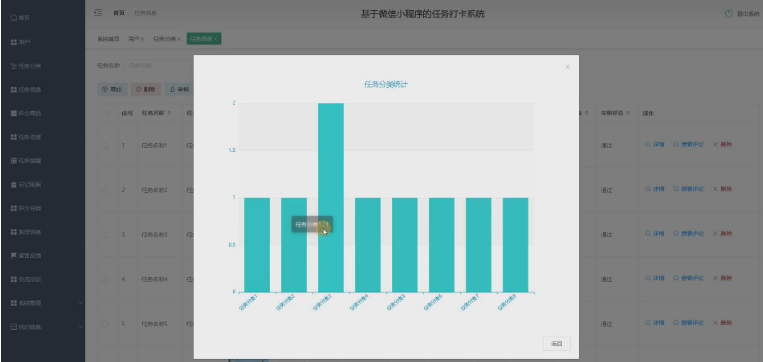Focus the 任务名称 search input
Image resolution: width=763 pixels, height=362 pixels.
click(x=158, y=65)
